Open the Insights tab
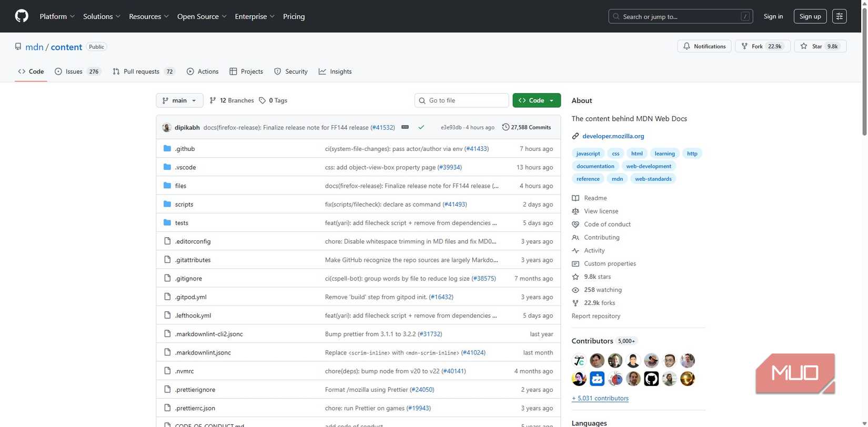Viewport: 868px width, 427px height. tap(335, 72)
